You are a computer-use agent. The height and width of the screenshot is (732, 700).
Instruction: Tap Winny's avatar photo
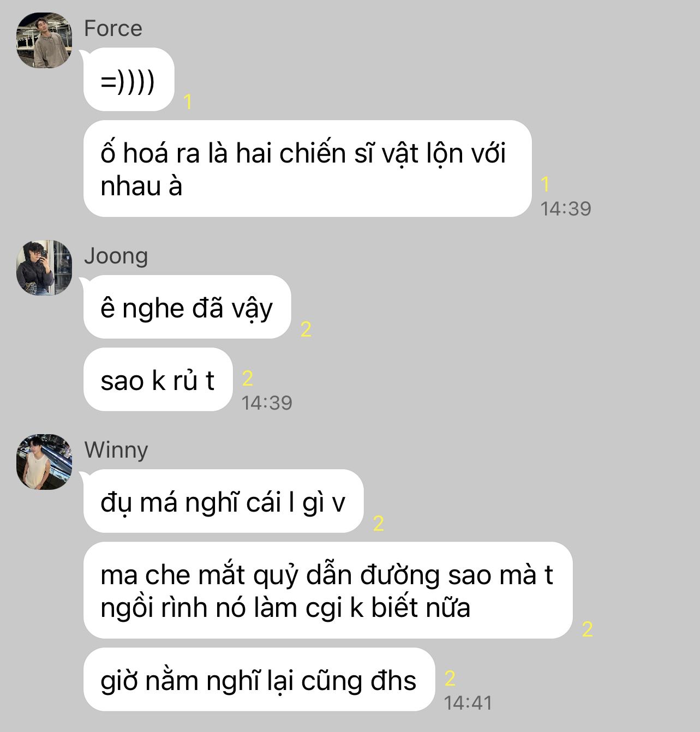[x=44, y=462]
